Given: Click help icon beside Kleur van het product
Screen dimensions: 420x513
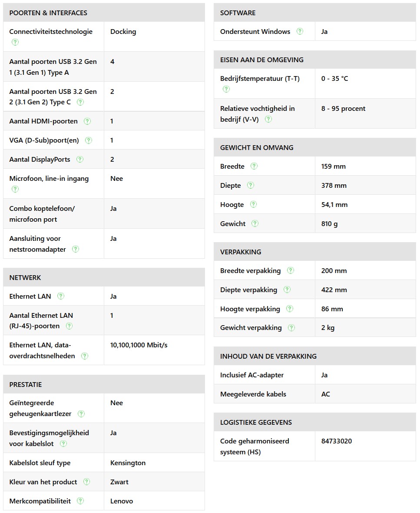Looking at the screenshot, I should click(87, 482).
